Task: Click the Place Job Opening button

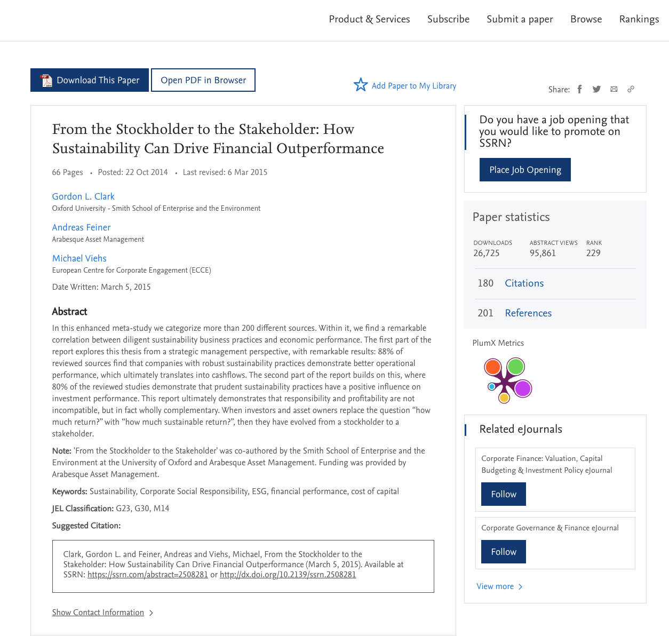Action: pyautogui.click(x=525, y=170)
